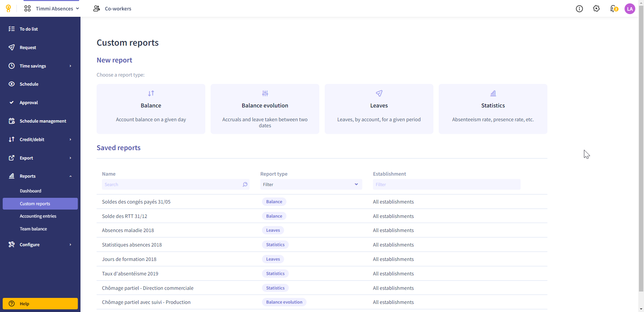This screenshot has width=644, height=312.
Task: Open report Statistiques absences 2018
Action: click(x=322, y=245)
